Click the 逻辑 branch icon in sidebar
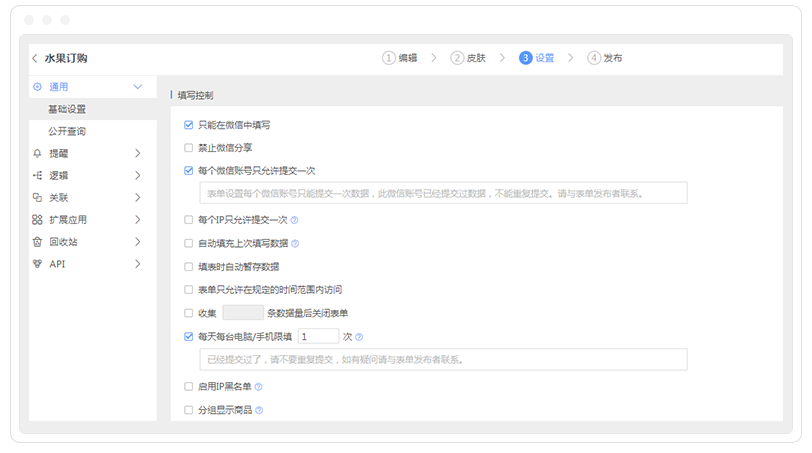 click(37, 175)
